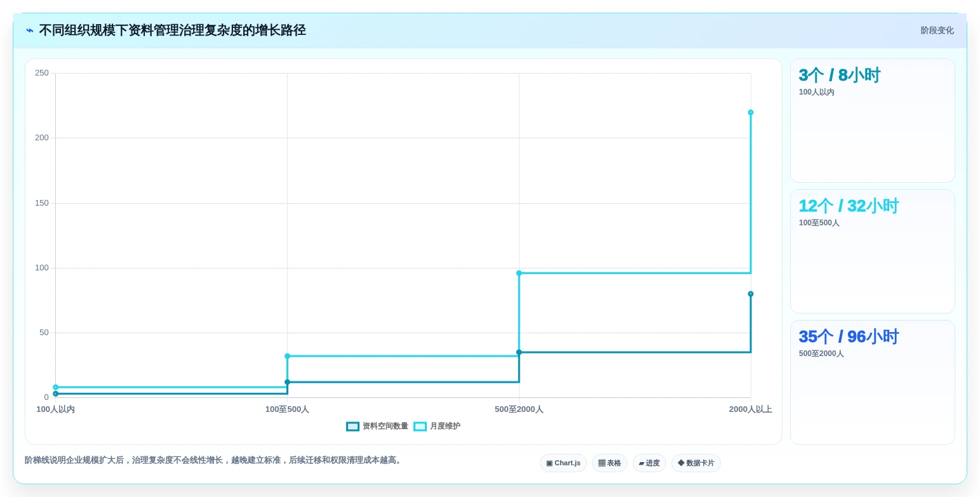980x497 pixels.
Task: Open the 12个 / 32小时 stat card
Action: click(873, 251)
